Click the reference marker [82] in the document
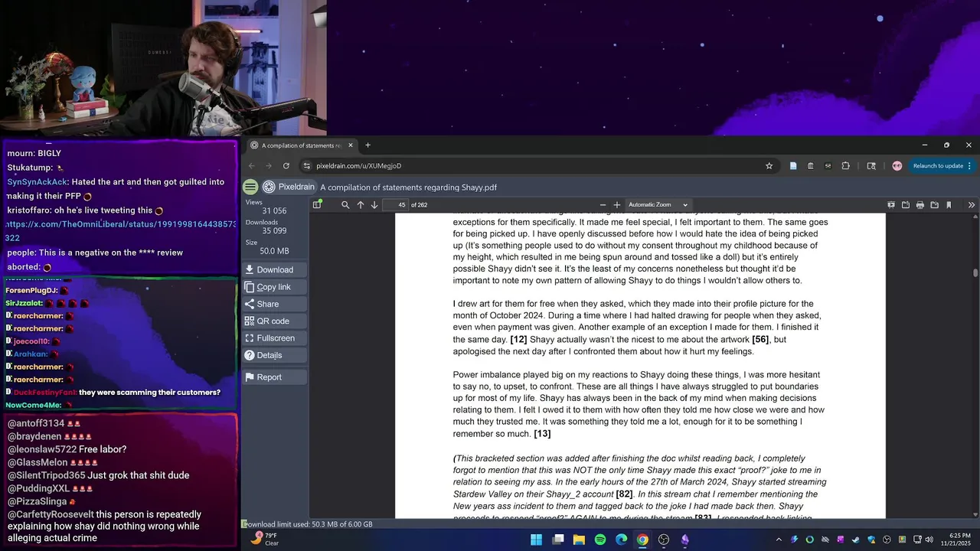The height and width of the screenshot is (551, 980). point(625,494)
